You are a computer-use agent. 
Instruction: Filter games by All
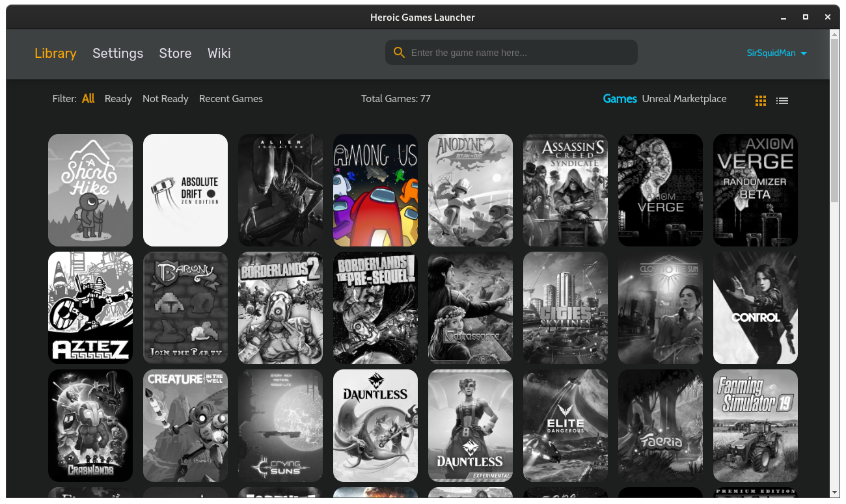pyautogui.click(x=89, y=99)
